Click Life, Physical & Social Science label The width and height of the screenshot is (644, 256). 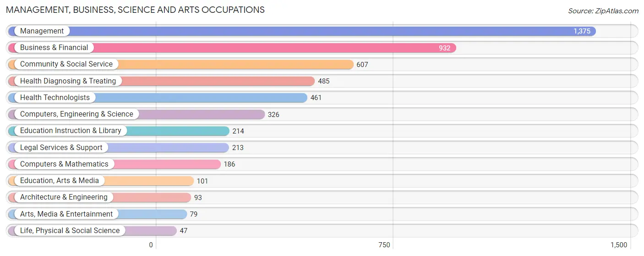[70, 231]
